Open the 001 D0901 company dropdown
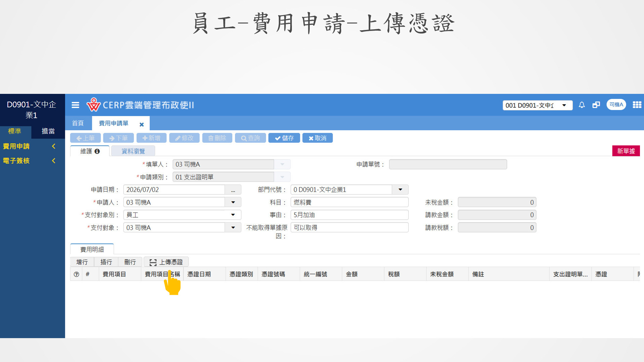 coord(537,105)
